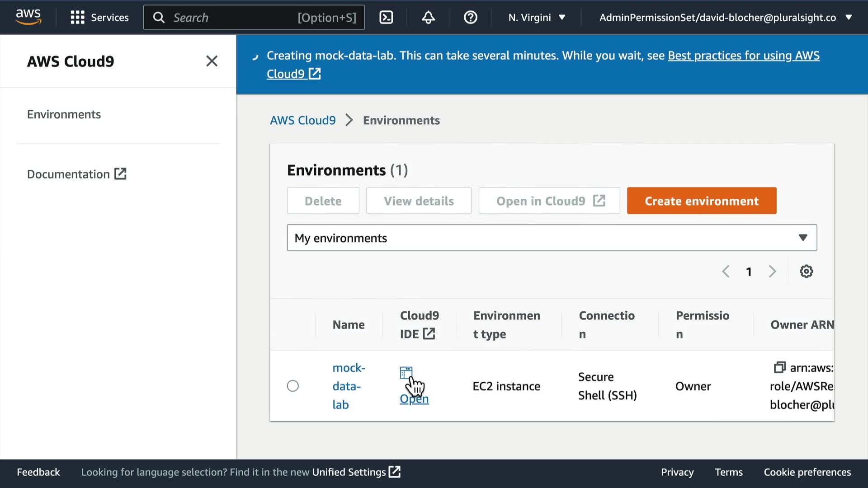Close the AWS Cloud9 side panel
Image resolution: width=868 pixels, height=488 pixels.
pyautogui.click(x=212, y=61)
